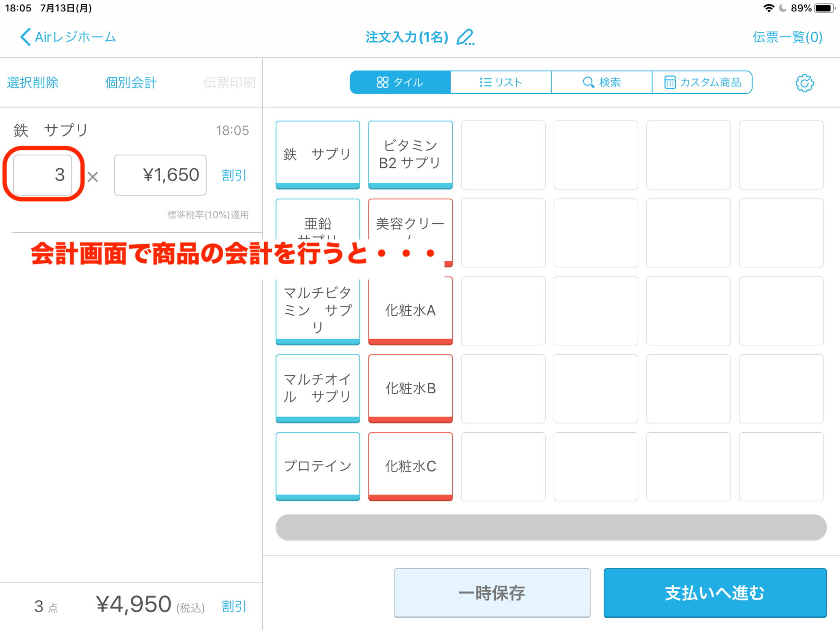Select the 鉄 サプリ product tile
The width and height of the screenshot is (840, 630).
tap(318, 155)
